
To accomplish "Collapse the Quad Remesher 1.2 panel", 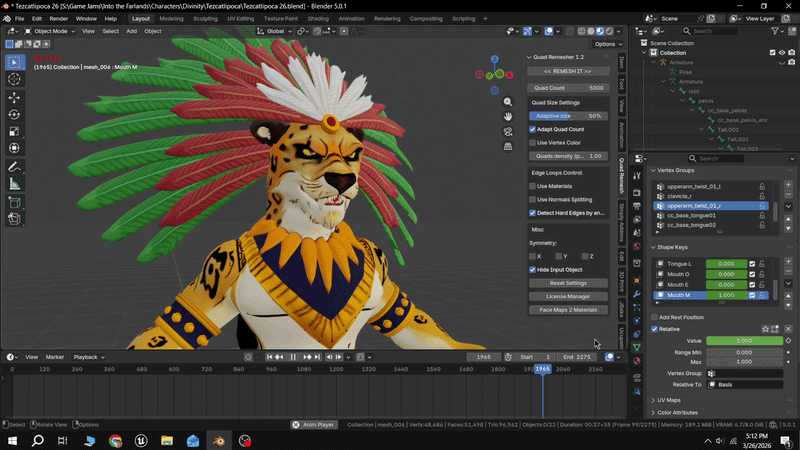I will [529, 57].
